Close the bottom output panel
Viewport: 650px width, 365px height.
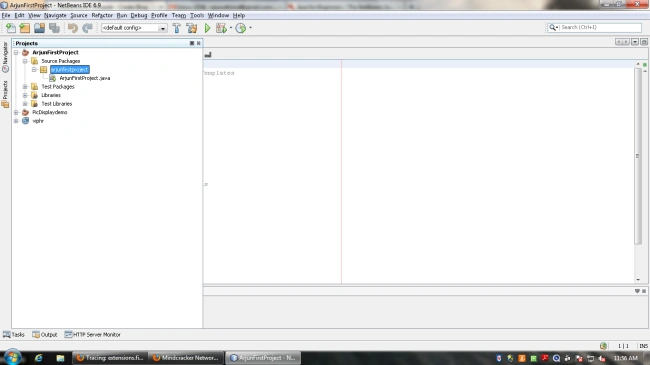(644, 291)
